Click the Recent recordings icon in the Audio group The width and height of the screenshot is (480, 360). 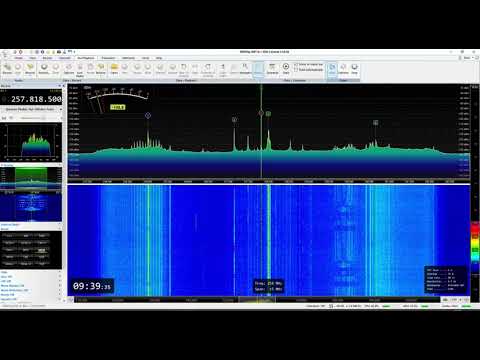30,69
